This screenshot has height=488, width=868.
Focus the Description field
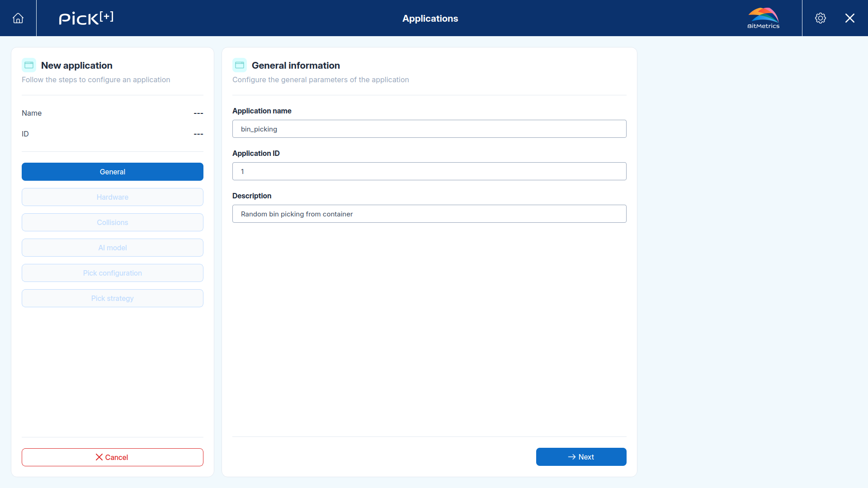tap(429, 214)
